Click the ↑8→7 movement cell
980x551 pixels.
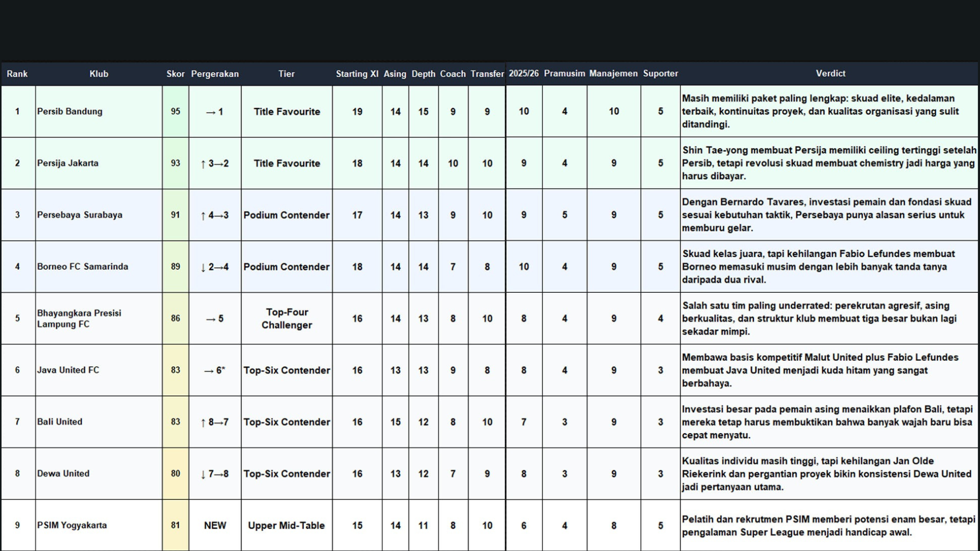[x=215, y=422]
